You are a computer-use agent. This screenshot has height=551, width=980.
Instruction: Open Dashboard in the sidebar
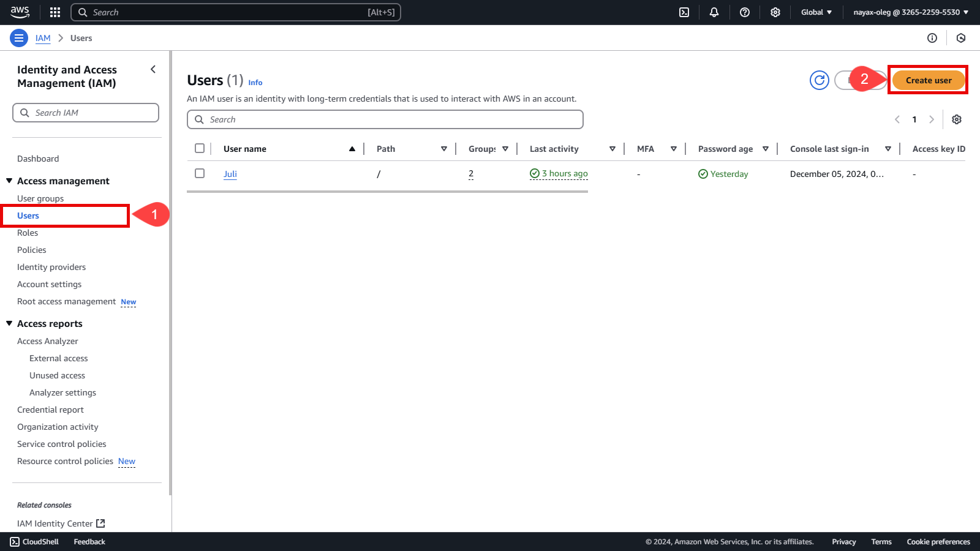pos(38,159)
